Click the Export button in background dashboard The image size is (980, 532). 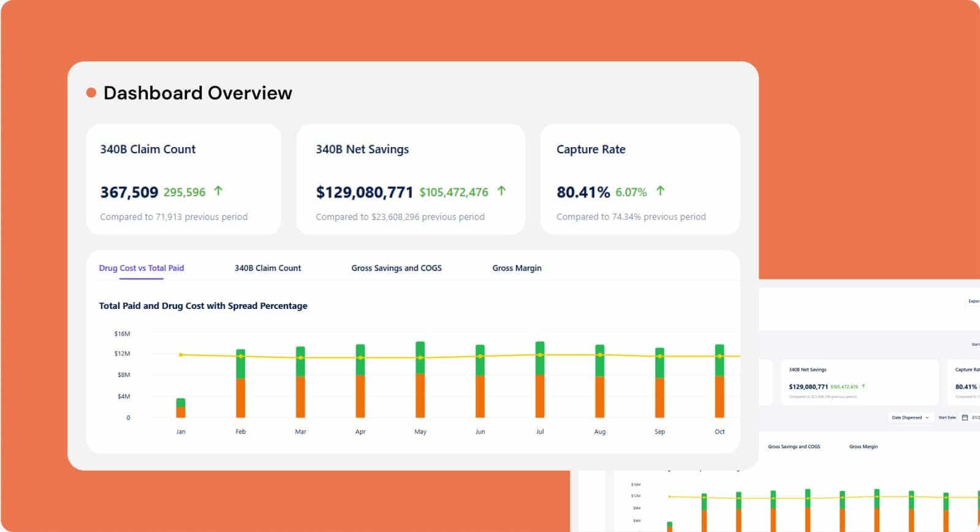[x=973, y=301]
